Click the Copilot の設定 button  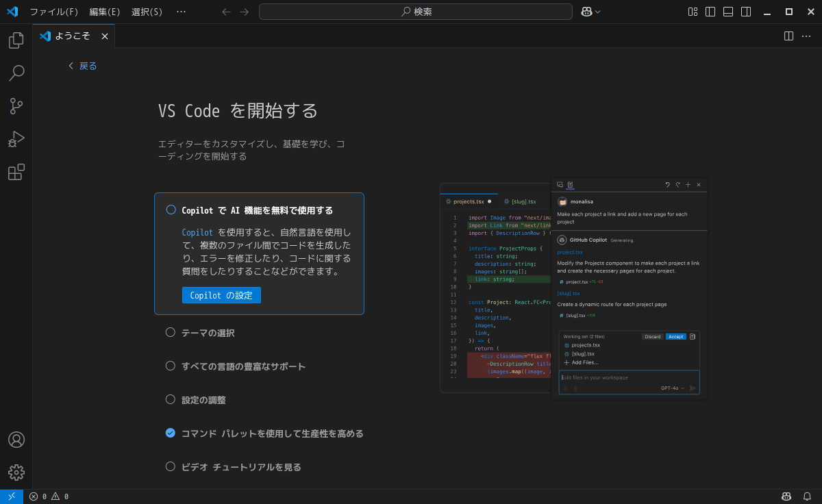pyautogui.click(x=221, y=295)
